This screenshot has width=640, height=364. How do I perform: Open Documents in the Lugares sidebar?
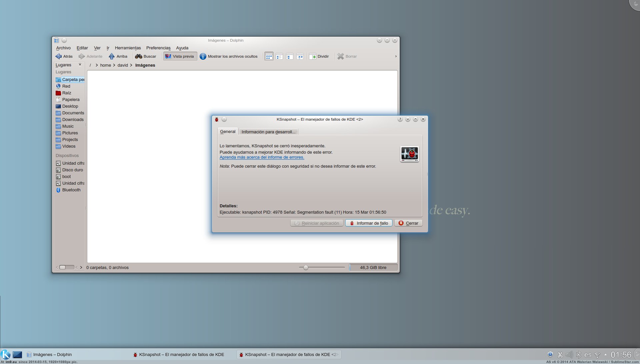point(70,113)
